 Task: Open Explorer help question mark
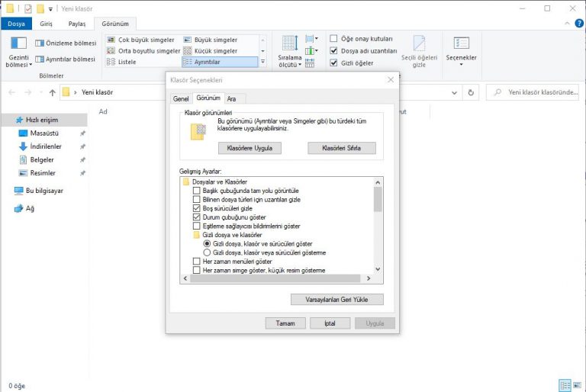click(579, 23)
